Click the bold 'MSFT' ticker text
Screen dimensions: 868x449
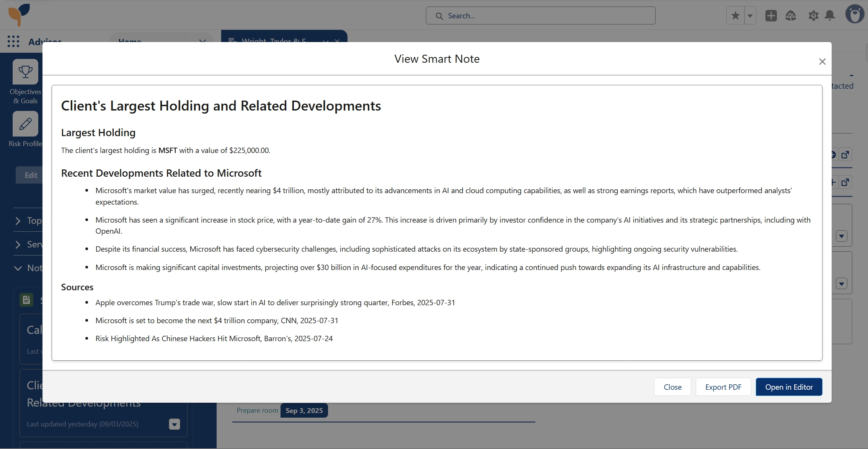pyautogui.click(x=168, y=150)
